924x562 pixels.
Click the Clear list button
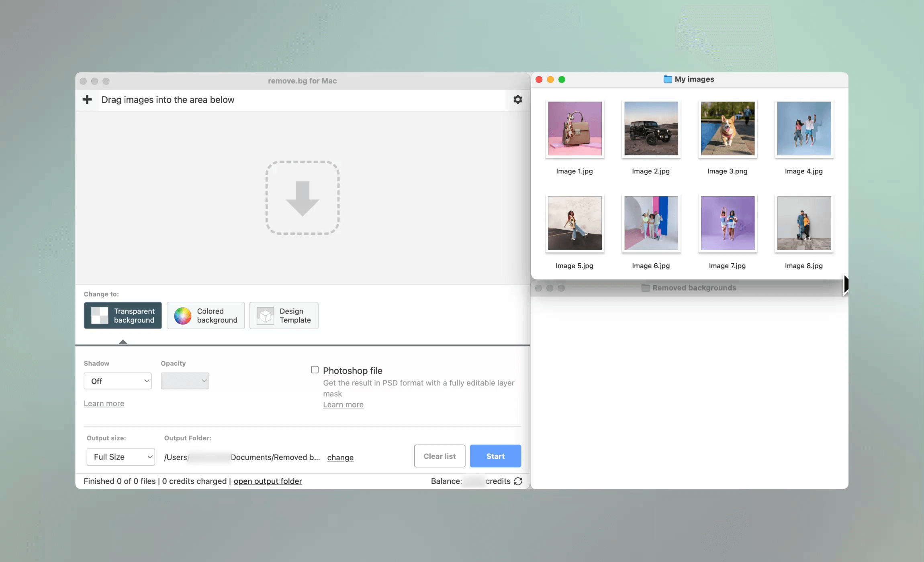[x=440, y=456]
